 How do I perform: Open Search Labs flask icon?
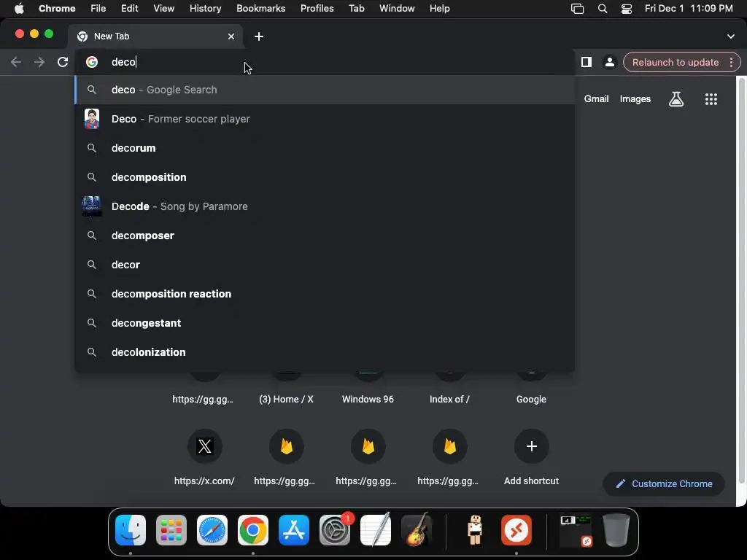(676, 99)
